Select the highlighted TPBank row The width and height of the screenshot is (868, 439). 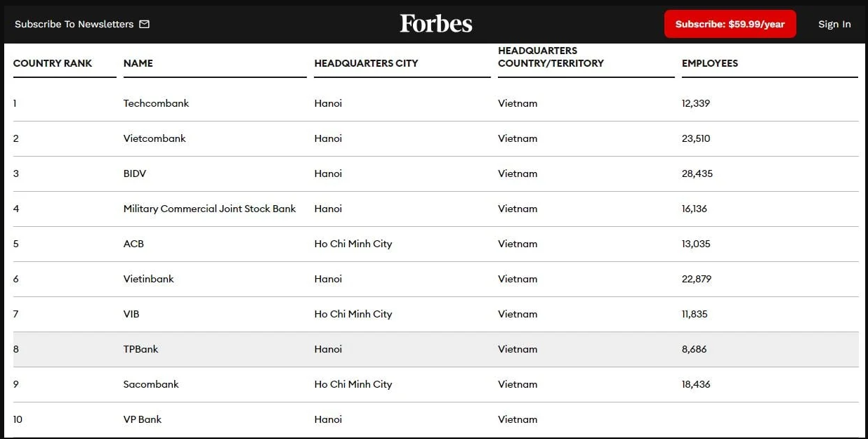click(435, 349)
